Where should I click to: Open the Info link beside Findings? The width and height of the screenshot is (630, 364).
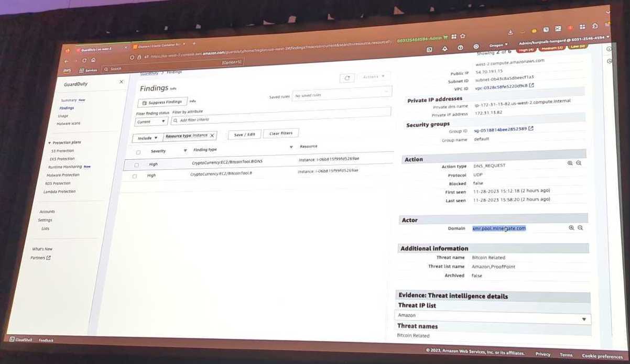pyautogui.click(x=173, y=89)
